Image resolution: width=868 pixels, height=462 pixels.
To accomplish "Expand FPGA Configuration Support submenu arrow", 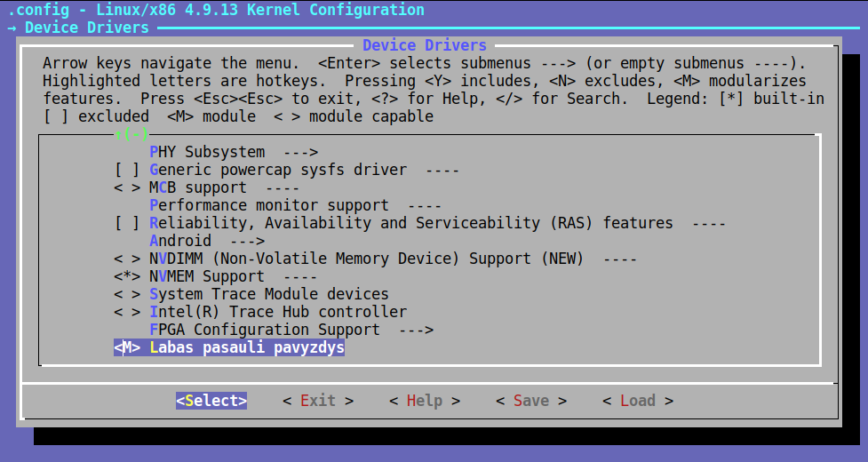I will 416,330.
